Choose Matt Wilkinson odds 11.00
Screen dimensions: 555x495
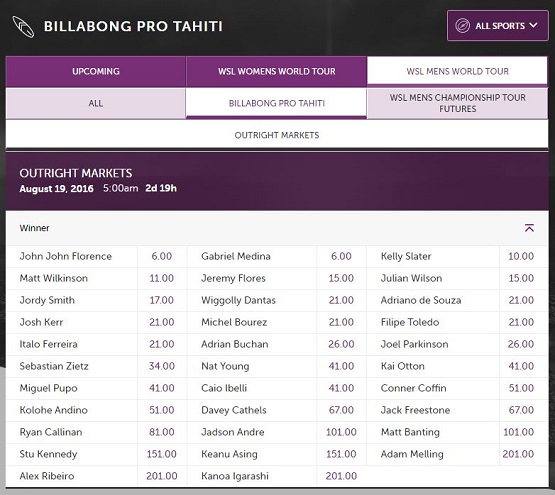coord(162,278)
